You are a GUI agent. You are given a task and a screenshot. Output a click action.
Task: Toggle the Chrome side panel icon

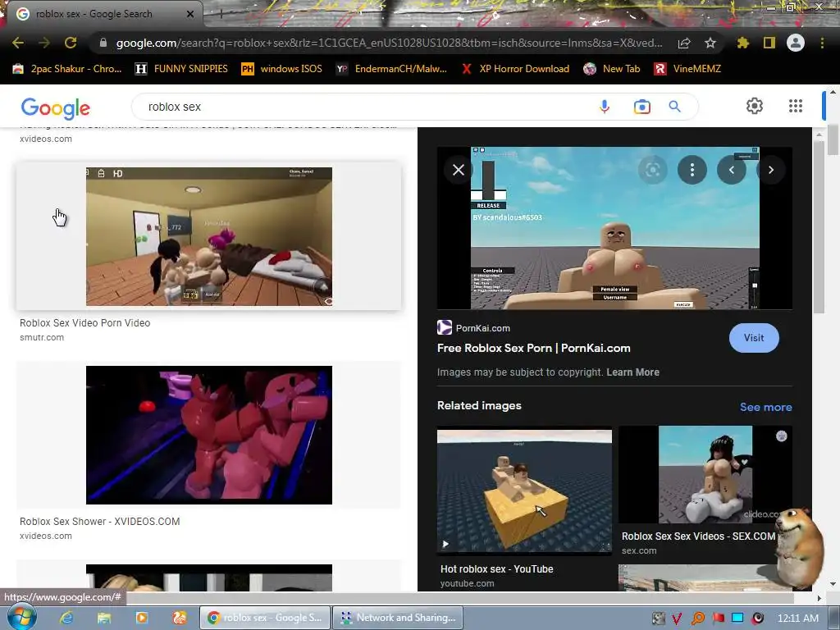[x=769, y=43]
